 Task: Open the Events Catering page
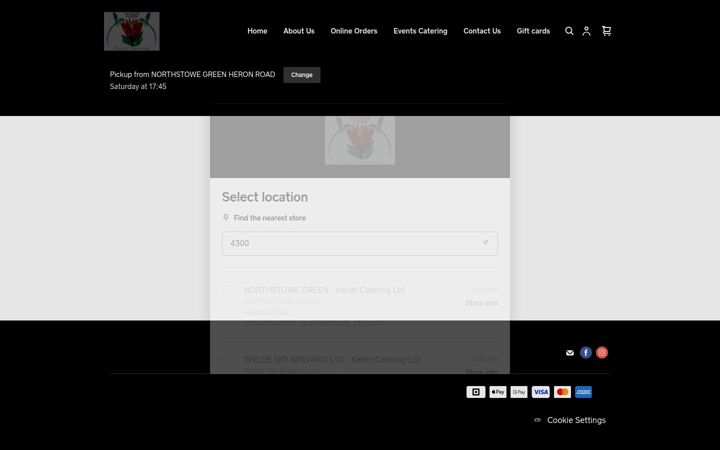click(x=420, y=31)
